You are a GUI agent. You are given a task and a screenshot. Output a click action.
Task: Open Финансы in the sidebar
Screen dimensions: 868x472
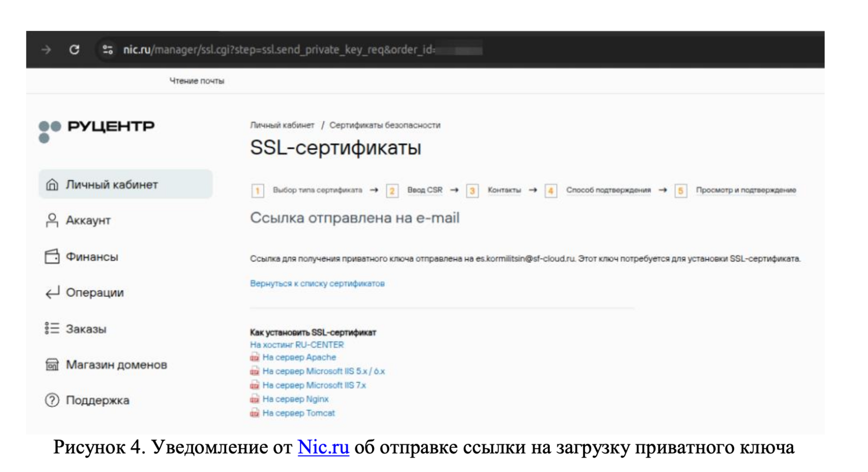(91, 257)
